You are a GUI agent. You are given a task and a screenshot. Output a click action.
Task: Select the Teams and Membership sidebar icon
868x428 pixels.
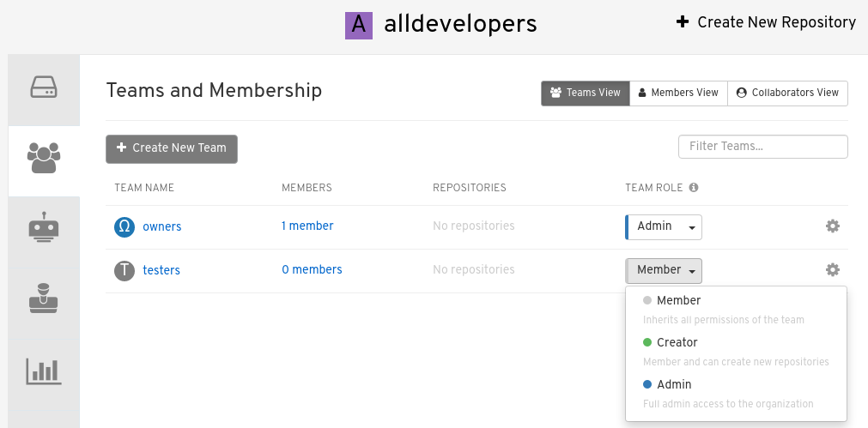[43, 158]
